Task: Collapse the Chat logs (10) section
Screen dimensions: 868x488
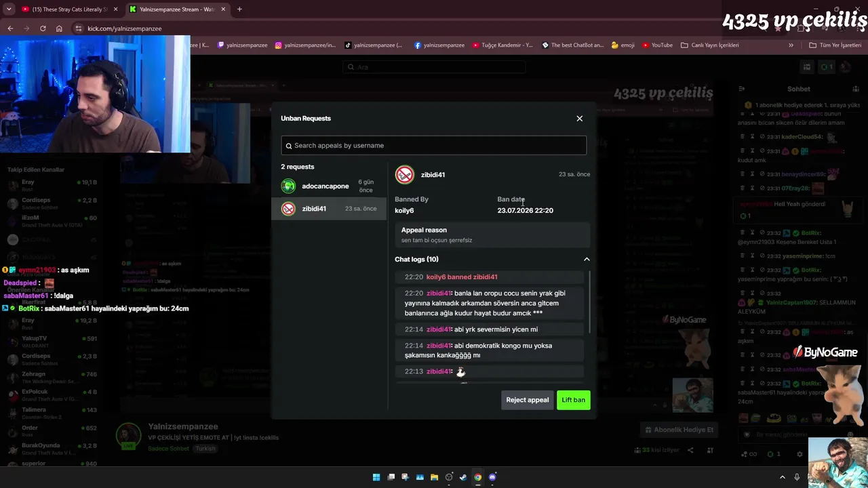Action: (587, 259)
